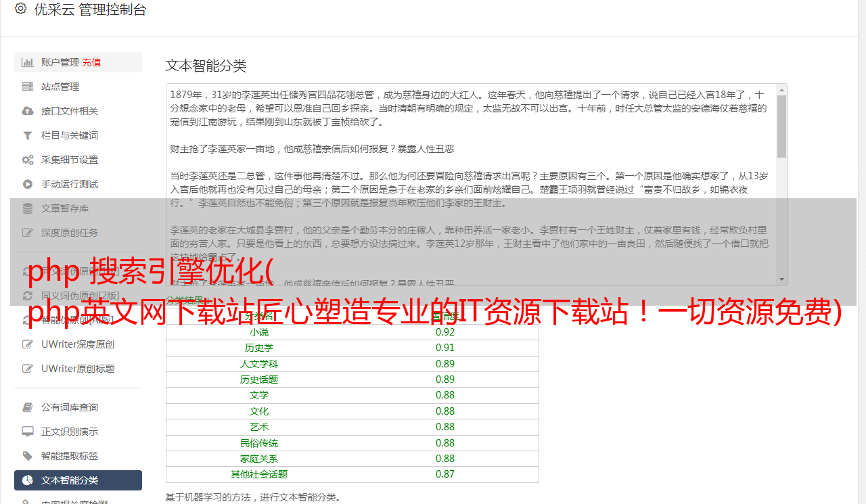Select the 历史学 category cell
Screen dimensions: 866x504
(x=259, y=348)
